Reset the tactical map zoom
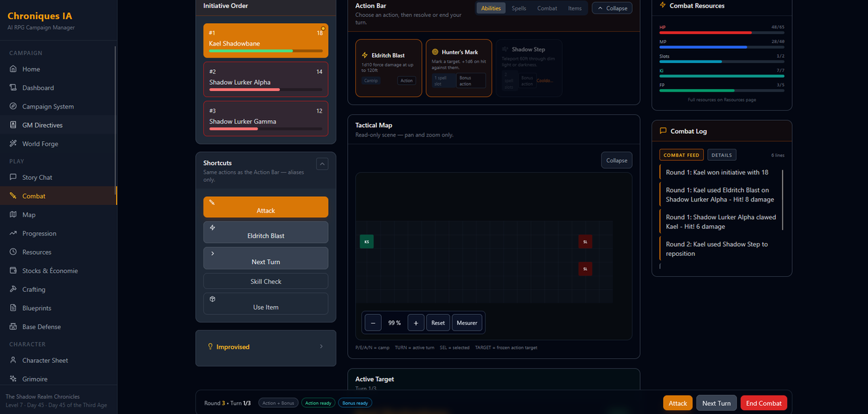 (438, 323)
